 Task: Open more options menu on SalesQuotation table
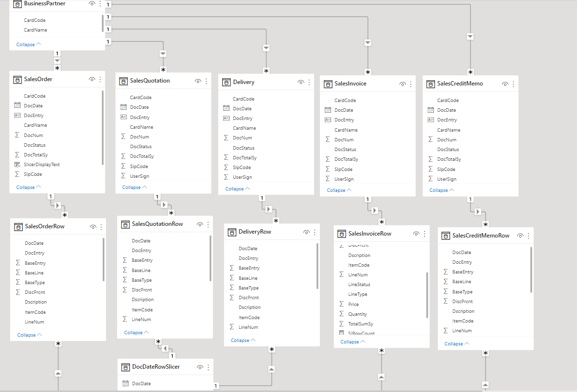[206, 81]
